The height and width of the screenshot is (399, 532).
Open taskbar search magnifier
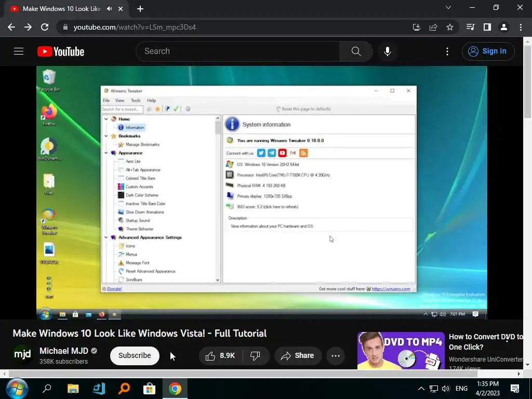(x=47, y=389)
